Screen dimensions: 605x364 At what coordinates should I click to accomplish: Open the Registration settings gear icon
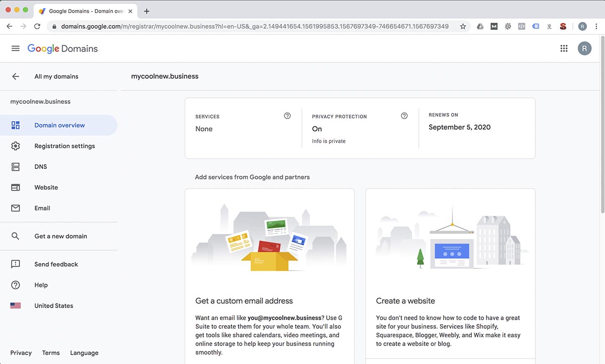click(15, 146)
